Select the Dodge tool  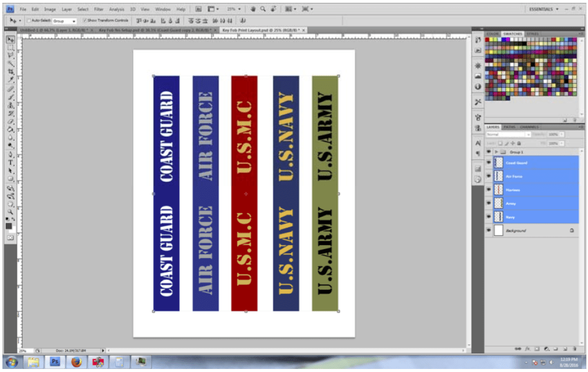[10, 146]
